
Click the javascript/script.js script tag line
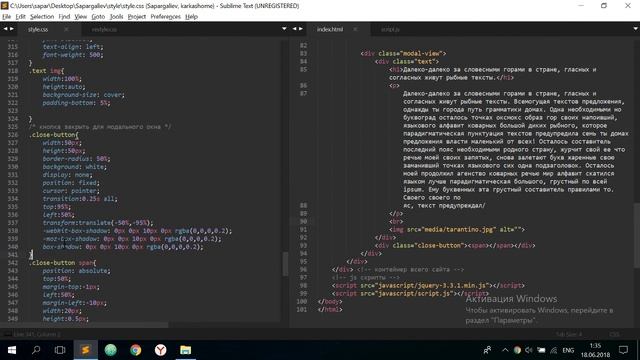410,293
